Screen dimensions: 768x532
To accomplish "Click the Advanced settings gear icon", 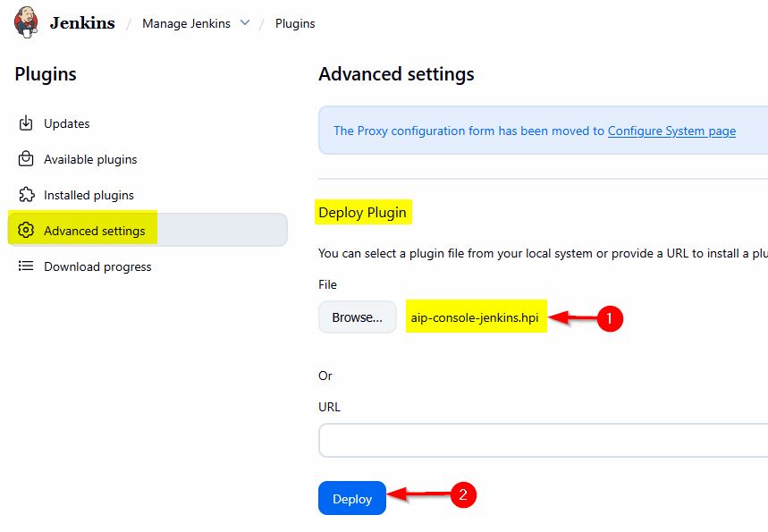I will pos(26,231).
